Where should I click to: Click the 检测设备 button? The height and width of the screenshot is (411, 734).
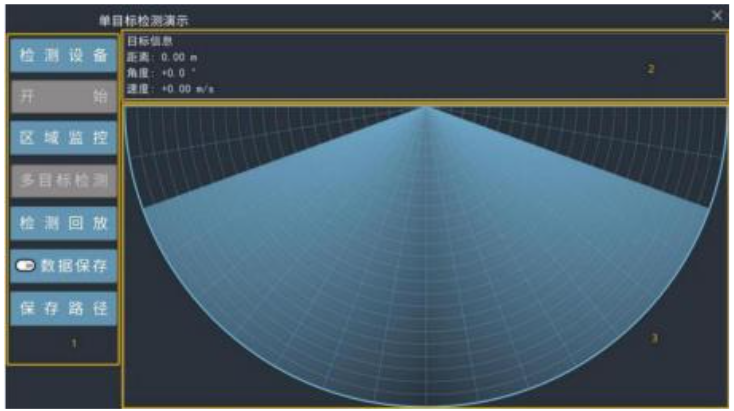point(63,56)
